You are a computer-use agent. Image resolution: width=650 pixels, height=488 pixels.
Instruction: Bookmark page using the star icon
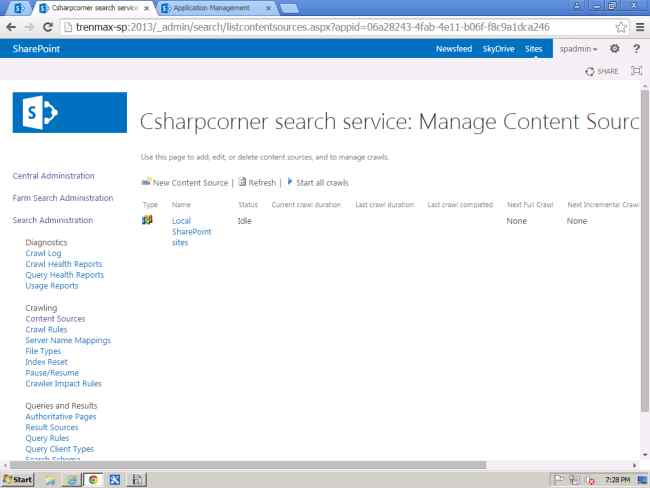(x=621, y=27)
